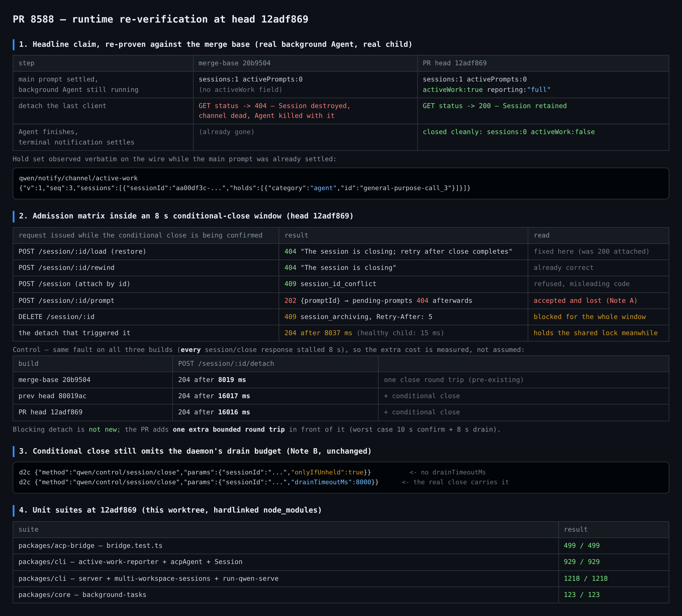Select the 'detach the last client' row label
The width and height of the screenshot is (682, 616).
[62, 106]
